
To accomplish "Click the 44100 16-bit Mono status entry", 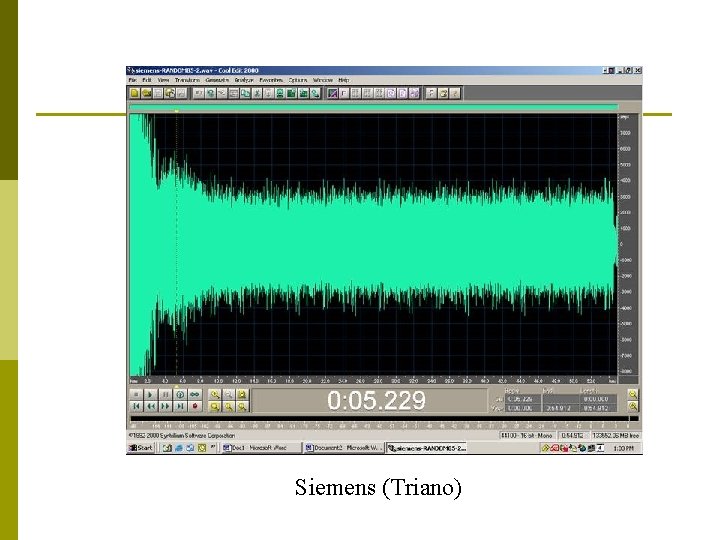I will tap(526, 435).
